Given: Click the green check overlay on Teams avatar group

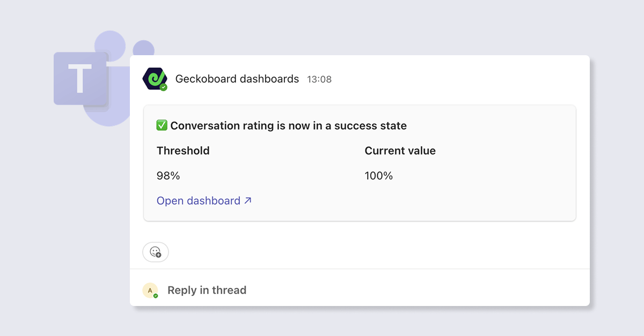Looking at the screenshot, I should pos(163,86).
